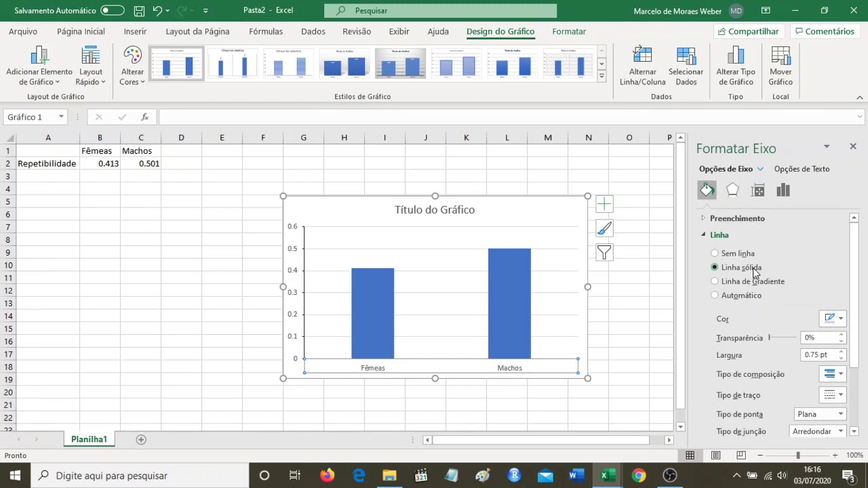
Task: Select Axis Options bar chart icon
Action: (x=783, y=190)
